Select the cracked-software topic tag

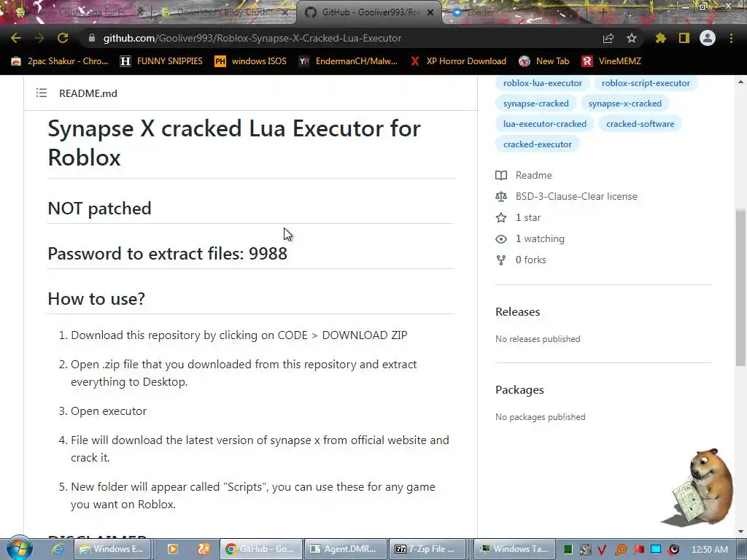[x=640, y=124]
